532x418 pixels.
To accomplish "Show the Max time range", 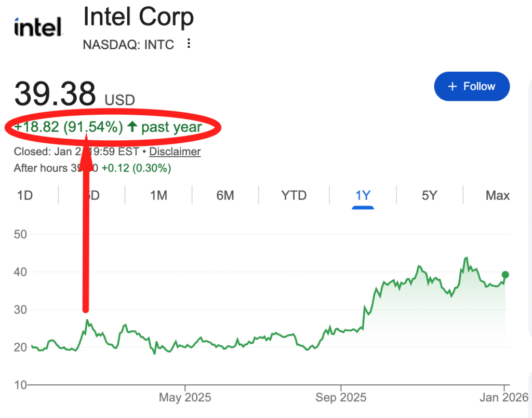I will [x=497, y=196].
